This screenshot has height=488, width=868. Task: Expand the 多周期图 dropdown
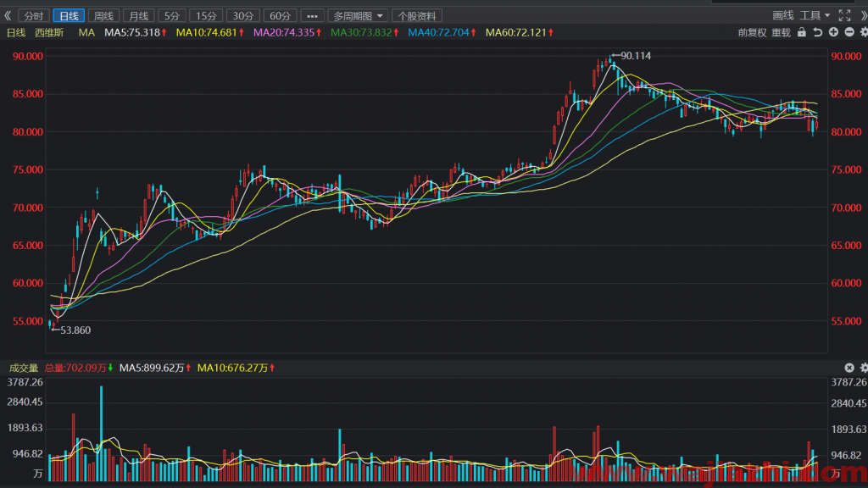[x=358, y=16]
